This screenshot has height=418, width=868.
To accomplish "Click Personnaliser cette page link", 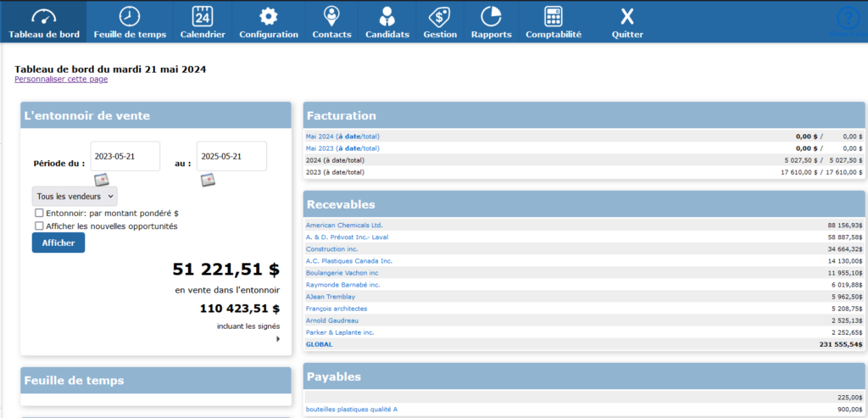I will tap(61, 79).
